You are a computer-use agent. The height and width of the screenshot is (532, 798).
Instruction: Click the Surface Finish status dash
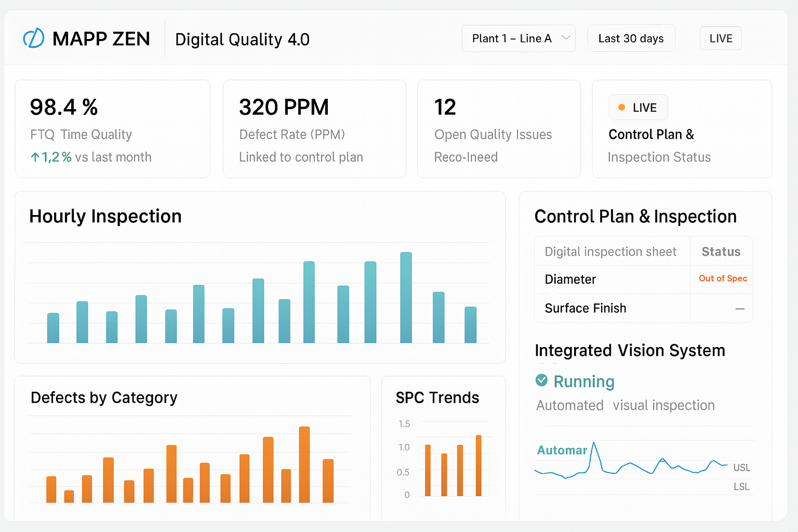[740, 309]
